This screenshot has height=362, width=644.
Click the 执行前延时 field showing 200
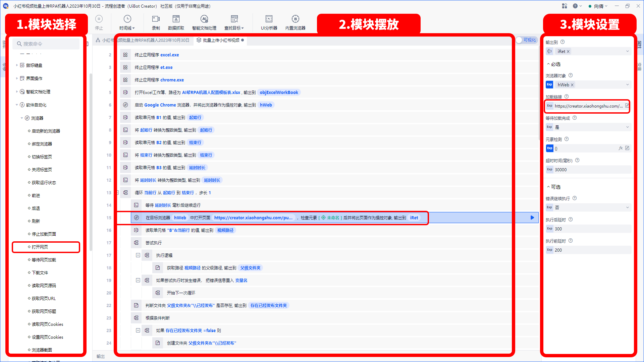tap(593, 250)
